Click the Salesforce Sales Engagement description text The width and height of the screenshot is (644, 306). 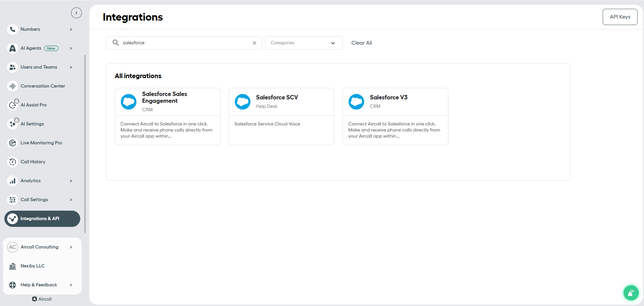point(166,130)
